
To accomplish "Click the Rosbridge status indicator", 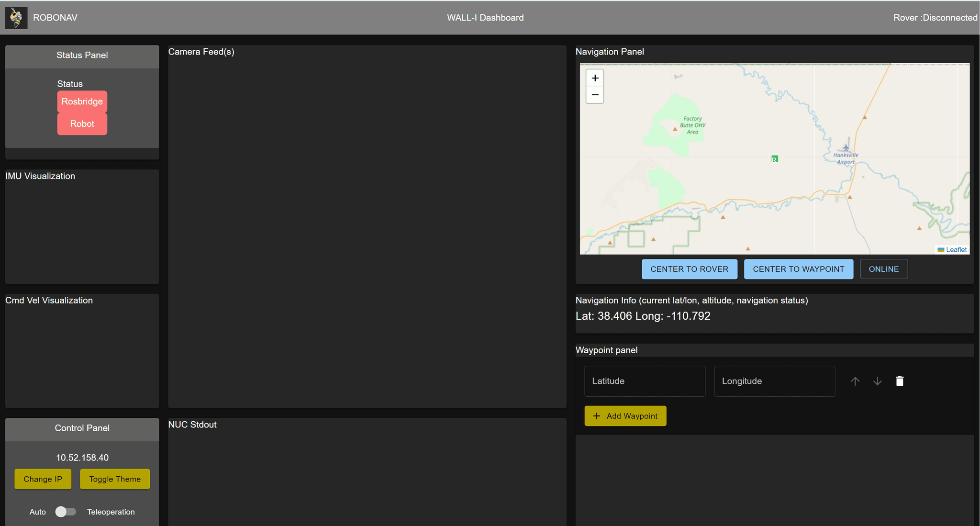I will click(82, 101).
